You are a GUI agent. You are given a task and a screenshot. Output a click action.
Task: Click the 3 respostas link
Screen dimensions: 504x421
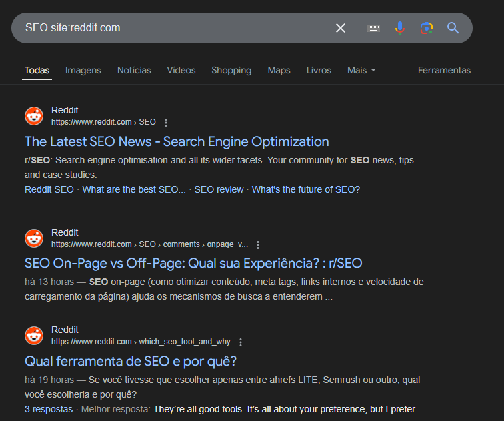(49, 409)
